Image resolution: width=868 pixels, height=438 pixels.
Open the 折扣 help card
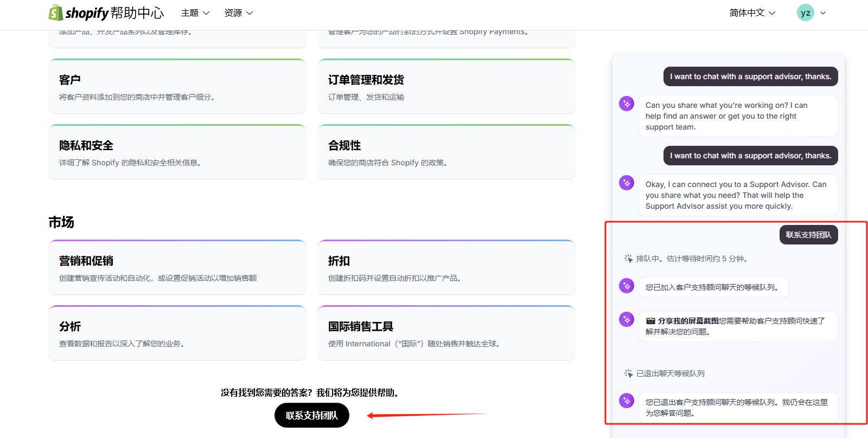(446, 267)
